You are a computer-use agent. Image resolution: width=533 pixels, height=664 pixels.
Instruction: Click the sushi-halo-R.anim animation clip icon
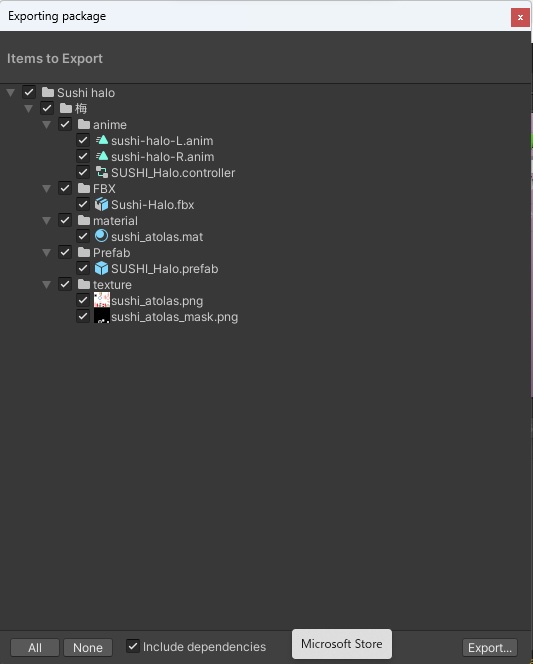[x=102, y=156]
